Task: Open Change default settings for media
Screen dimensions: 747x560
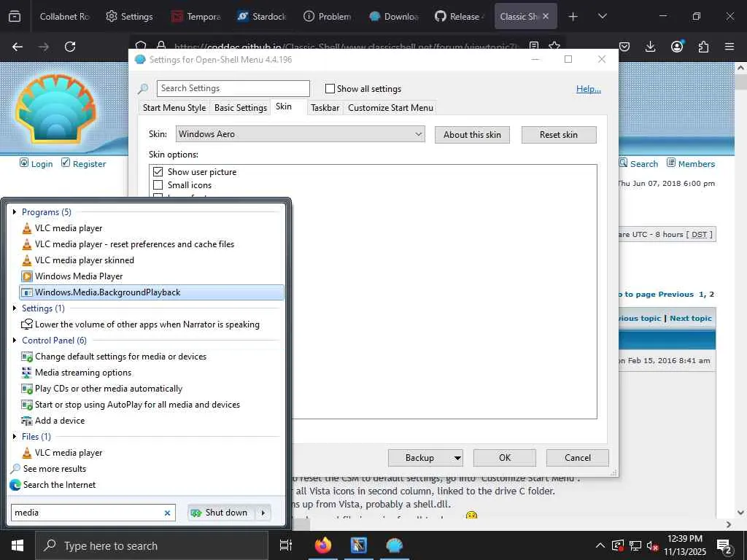Action: 114,356
